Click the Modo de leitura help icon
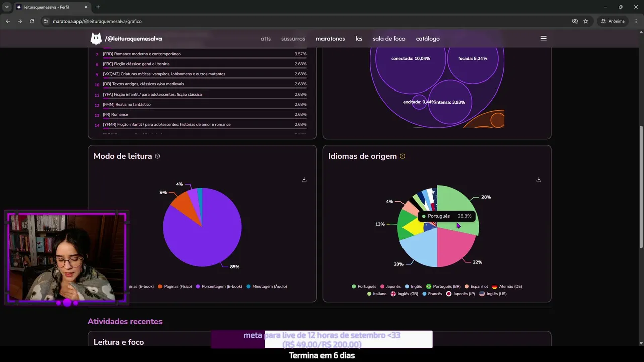The height and width of the screenshot is (362, 644). click(157, 156)
